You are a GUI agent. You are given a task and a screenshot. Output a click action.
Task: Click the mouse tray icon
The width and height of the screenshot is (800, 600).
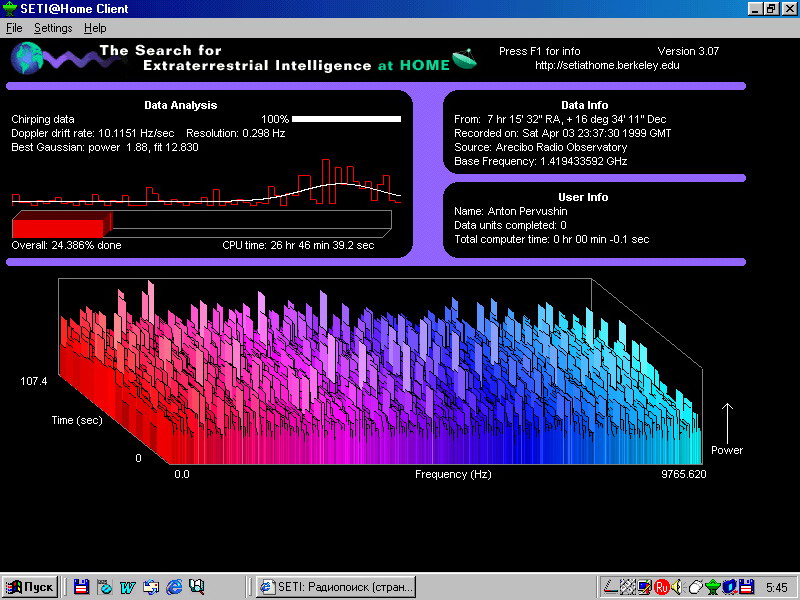coord(695,587)
